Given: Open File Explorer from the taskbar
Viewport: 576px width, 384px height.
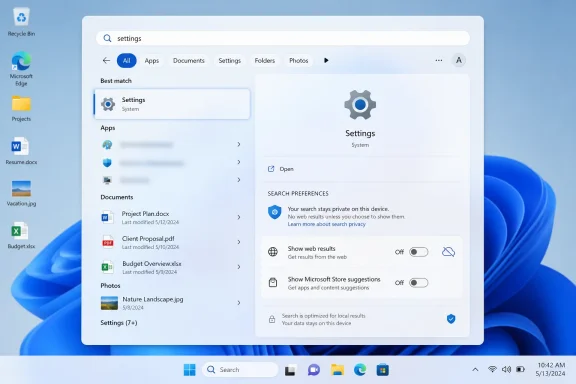Looking at the screenshot, I should (337, 370).
